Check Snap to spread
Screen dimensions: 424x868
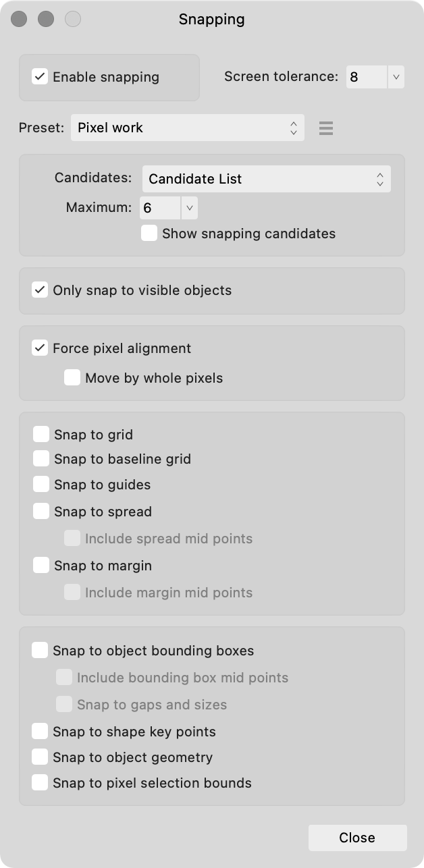pos(41,511)
